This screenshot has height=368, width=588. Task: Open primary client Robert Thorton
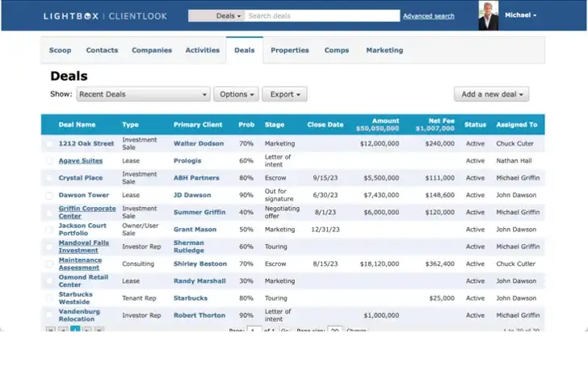[x=199, y=315]
